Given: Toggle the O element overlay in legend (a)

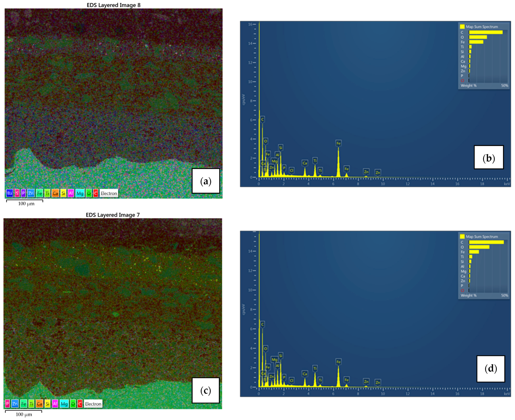Looking at the screenshot, I should [x=89, y=193].
